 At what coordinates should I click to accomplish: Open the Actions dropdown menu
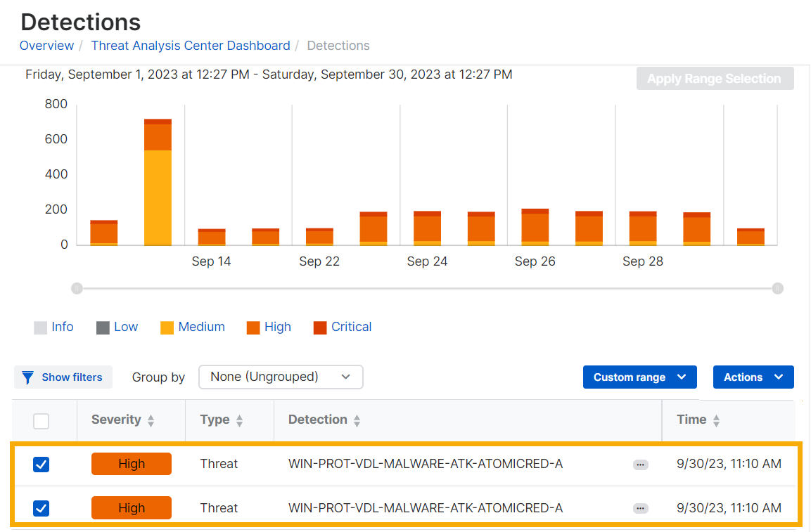[x=753, y=377]
